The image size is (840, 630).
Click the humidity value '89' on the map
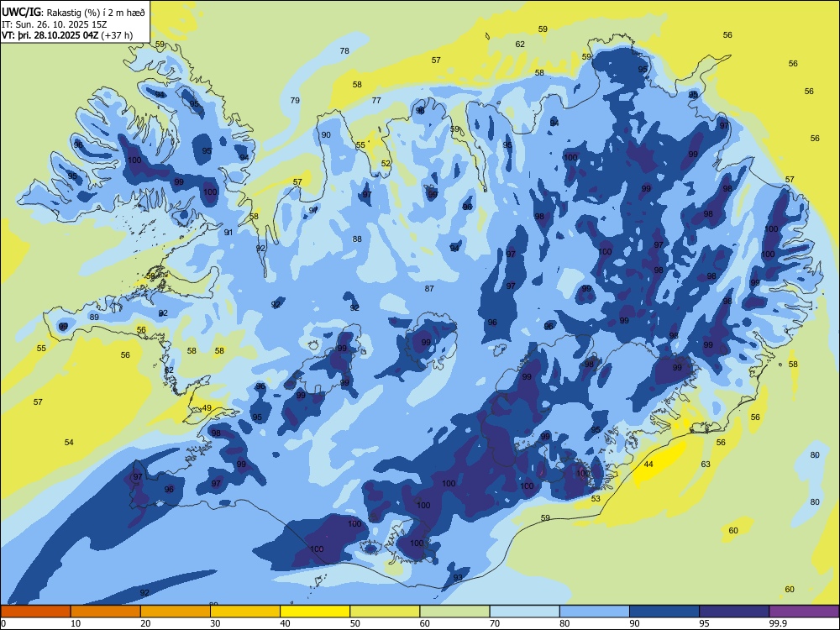click(x=94, y=318)
